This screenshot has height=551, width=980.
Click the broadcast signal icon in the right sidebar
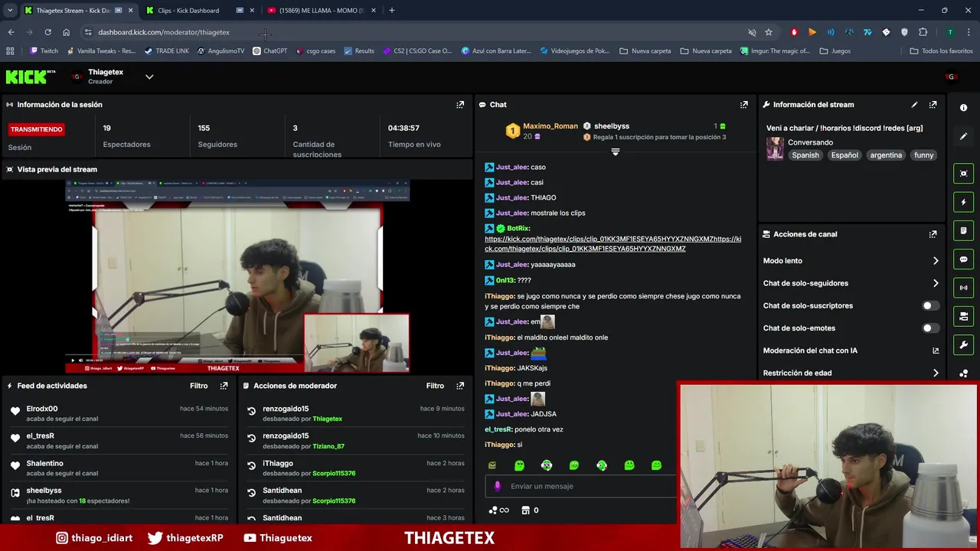pyautogui.click(x=963, y=288)
